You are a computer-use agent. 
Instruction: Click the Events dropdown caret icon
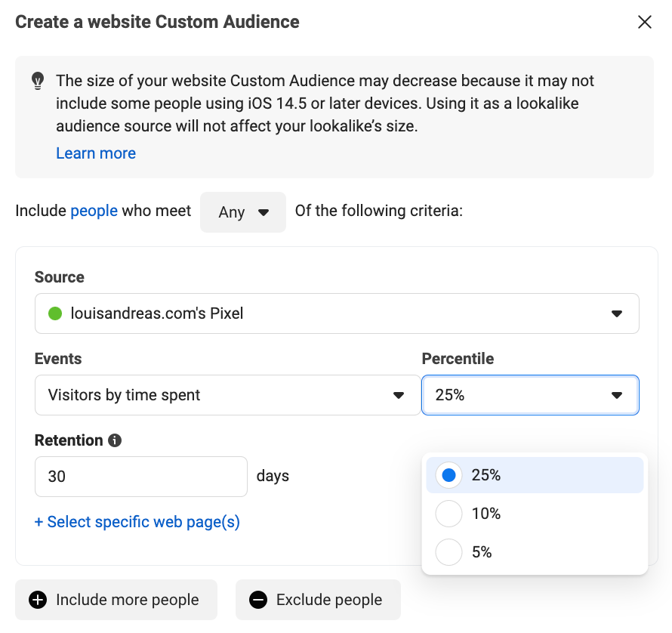pyautogui.click(x=399, y=395)
